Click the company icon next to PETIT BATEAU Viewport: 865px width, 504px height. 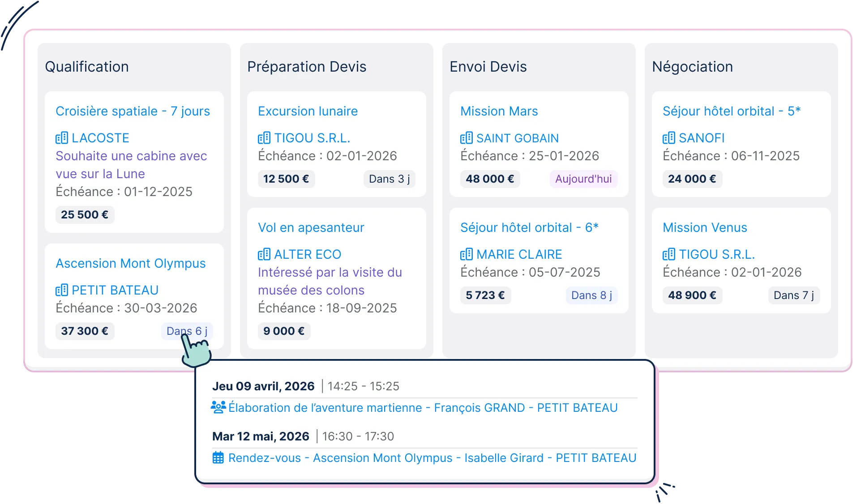[x=62, y=290]
